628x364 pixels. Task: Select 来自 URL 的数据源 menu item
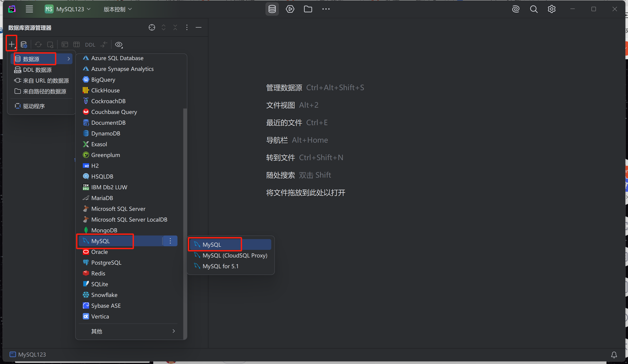(x=42, y=81)
